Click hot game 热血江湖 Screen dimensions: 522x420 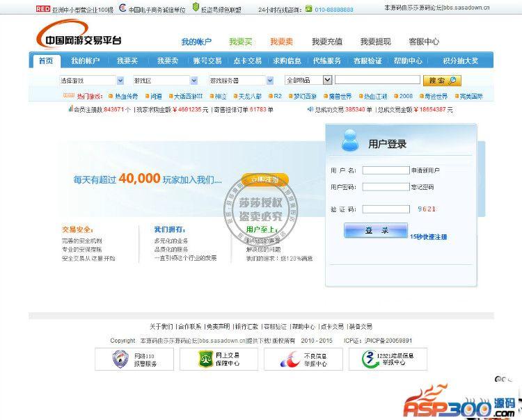pos(375,97)
